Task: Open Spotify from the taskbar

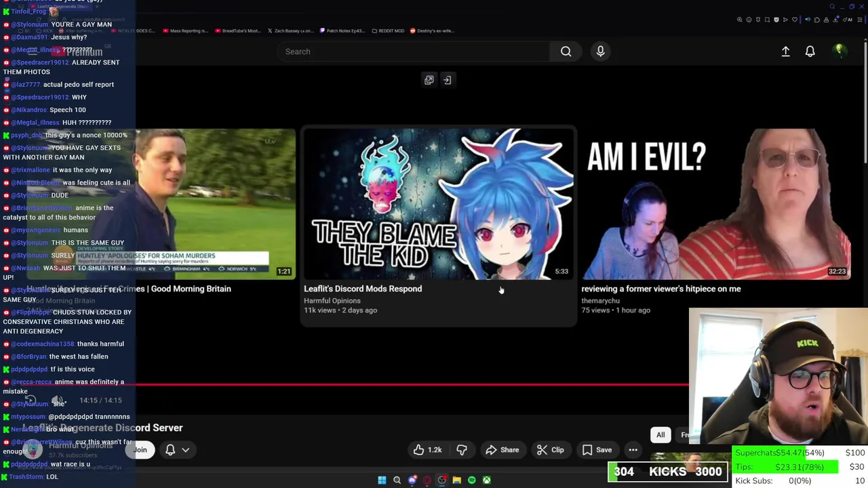Action: coord(471,480)
